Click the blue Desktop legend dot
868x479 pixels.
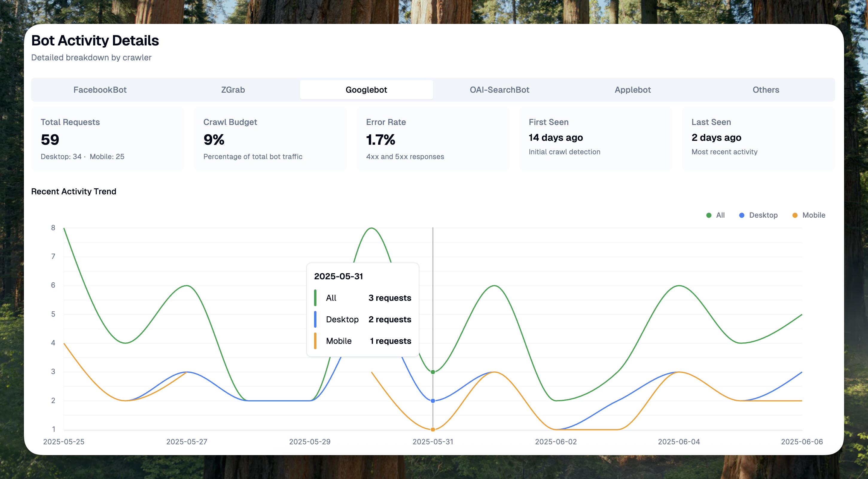[742, 215]
